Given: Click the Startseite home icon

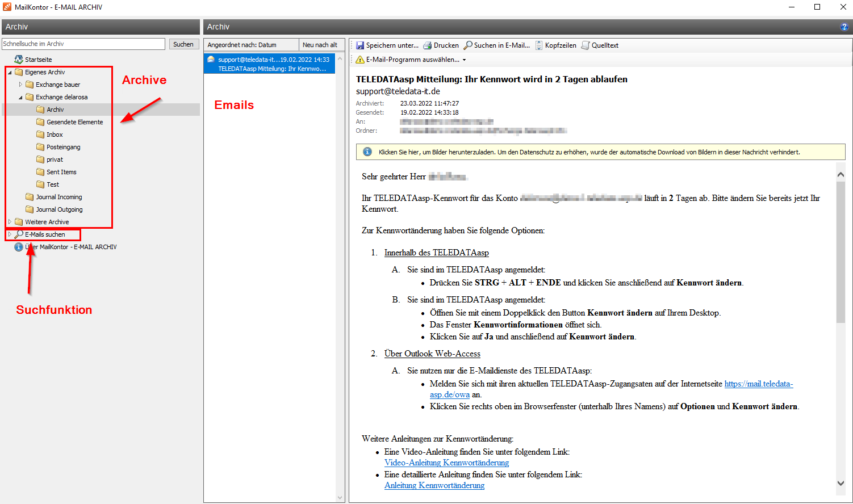Looking at the screenshot, I should [x=19, y=59].
